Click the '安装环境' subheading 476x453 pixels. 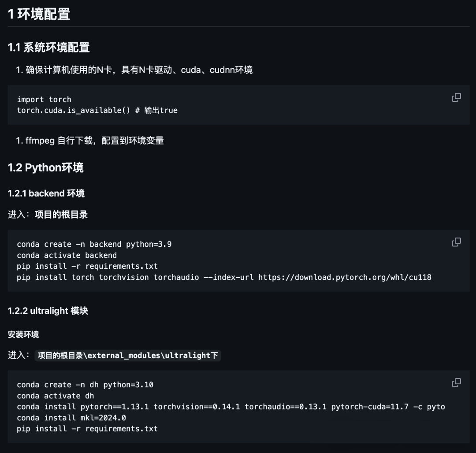23,334
